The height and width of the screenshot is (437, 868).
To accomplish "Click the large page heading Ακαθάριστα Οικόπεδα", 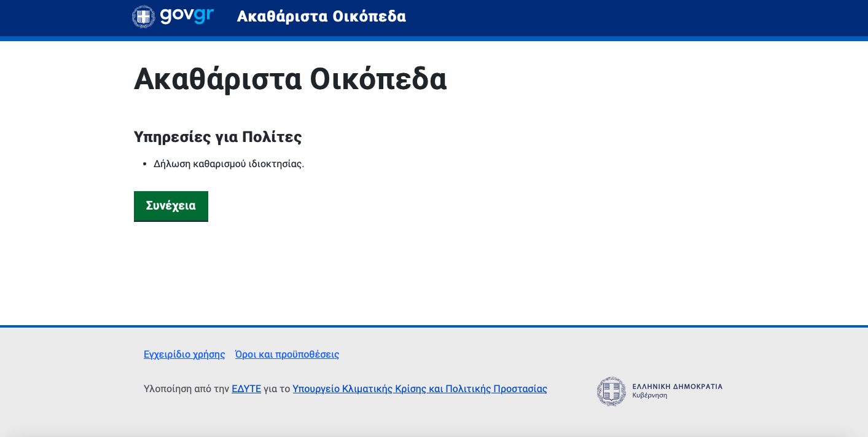I will click(x=290, y=79).
